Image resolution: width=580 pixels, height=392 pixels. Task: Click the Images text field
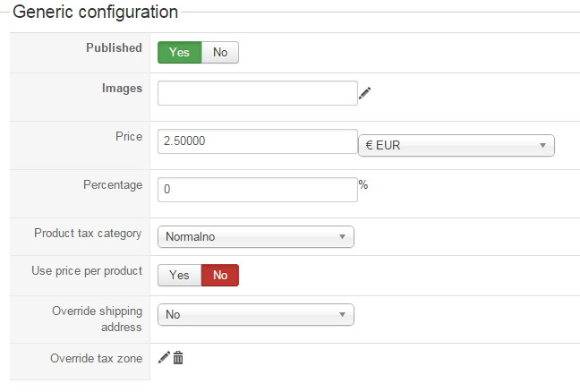[x=258, y=93]
